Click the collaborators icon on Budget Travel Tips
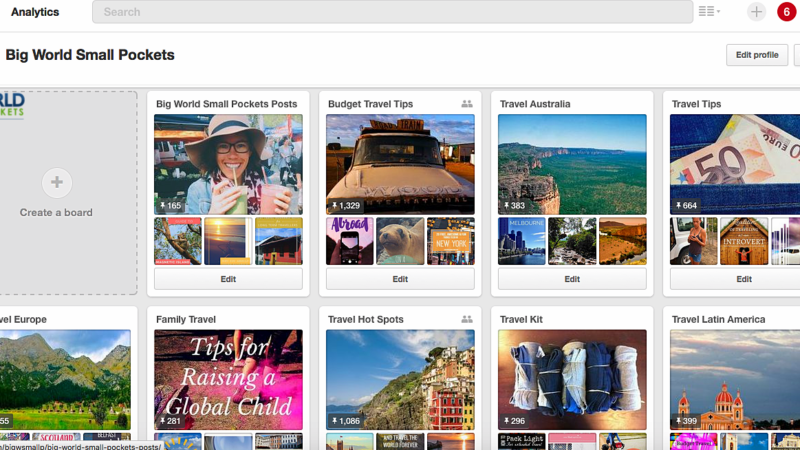The height and width of the screenshot is (450, 800). click(x=466, y=104)
